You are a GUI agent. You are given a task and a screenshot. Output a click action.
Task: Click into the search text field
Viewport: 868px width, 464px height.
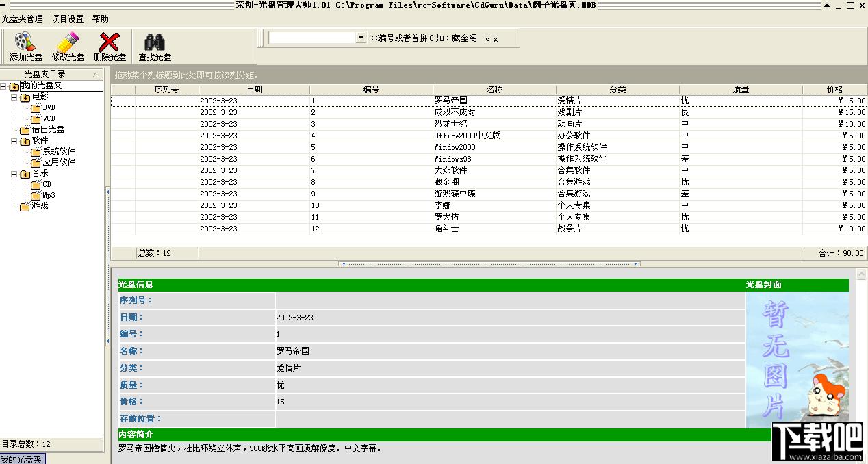[311, 38]
